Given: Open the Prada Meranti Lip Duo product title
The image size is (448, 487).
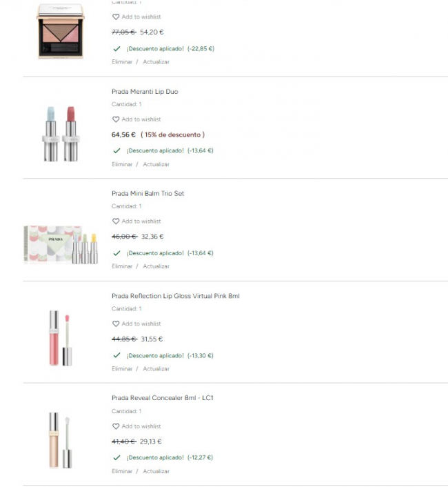Looking at the screenshot, I should point(145,92).
